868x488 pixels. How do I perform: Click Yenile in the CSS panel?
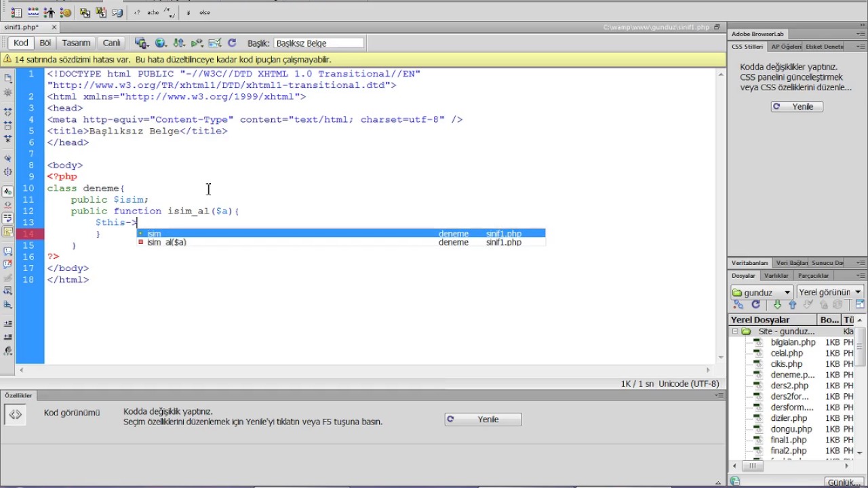click(x=797, y=106)
